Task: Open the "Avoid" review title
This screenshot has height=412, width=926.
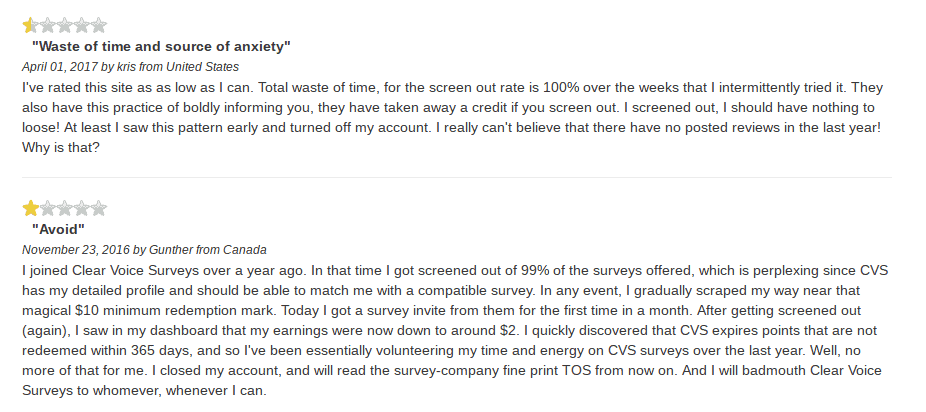Action: 58,229
